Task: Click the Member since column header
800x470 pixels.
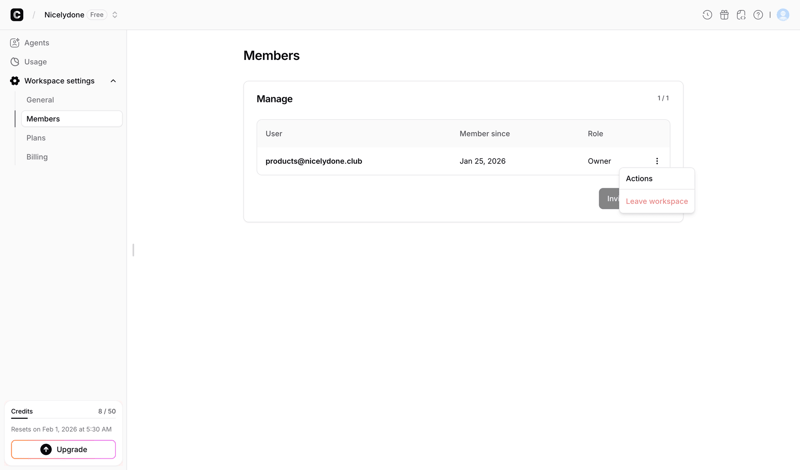Action: (484, 134)
